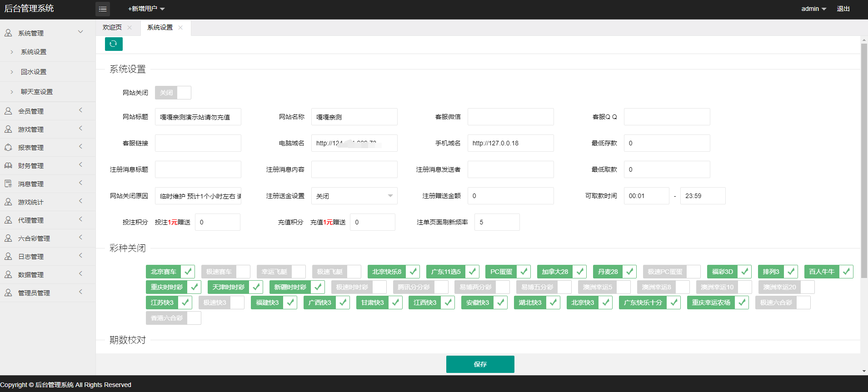Image resolution: width=868 pixels, height=392 pixels.
Task: Switch to the 欢迎页 tab
Action: coord(112,28)
